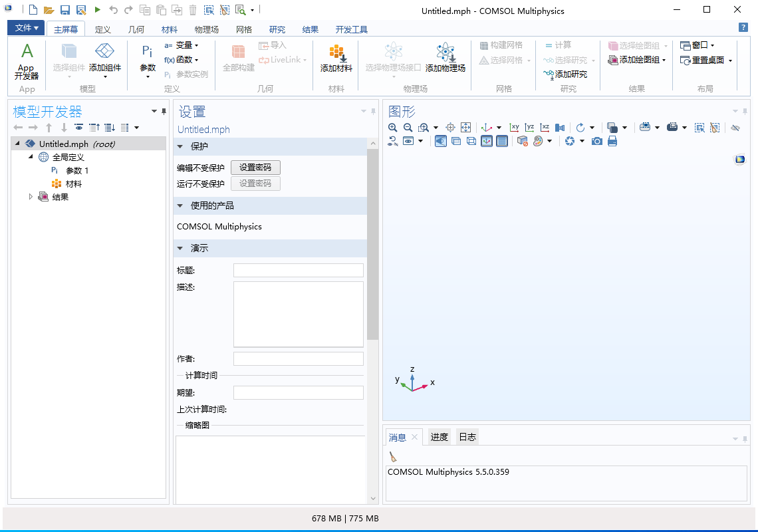758x532 pixels.
Task: Take a graphics snapshot with camera icon
Action: tap(597, 141)
